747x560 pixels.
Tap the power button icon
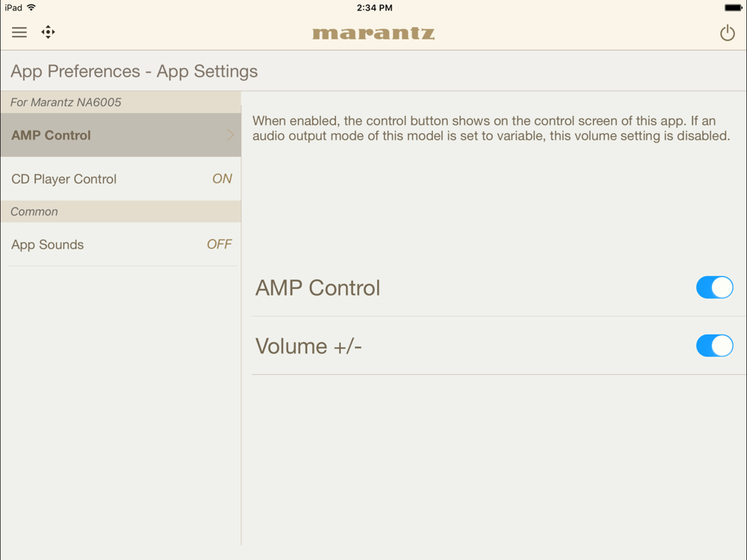click(727, 33)
